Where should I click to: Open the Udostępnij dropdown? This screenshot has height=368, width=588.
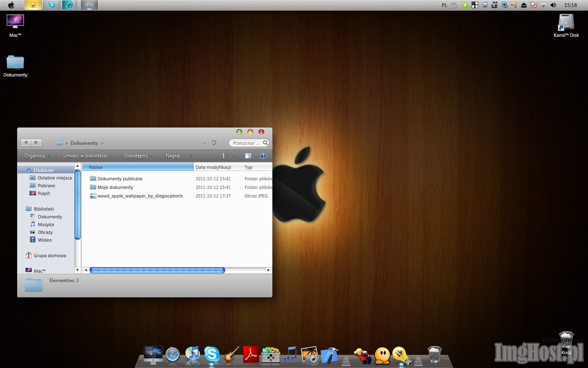(138, 156)
